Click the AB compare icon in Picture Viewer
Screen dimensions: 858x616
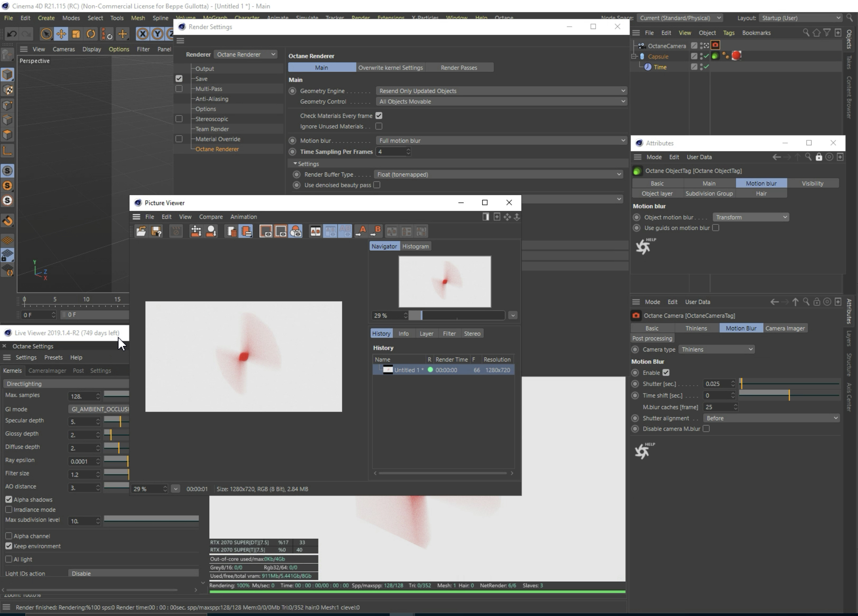pyautogui.click(x=315, y=231)
